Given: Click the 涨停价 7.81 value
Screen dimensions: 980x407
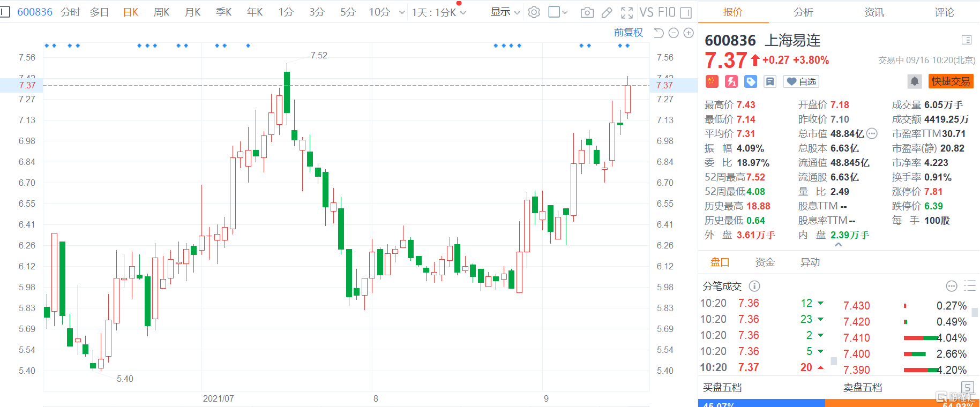Looking at the screenshot, I should click(x=933, y=192).
